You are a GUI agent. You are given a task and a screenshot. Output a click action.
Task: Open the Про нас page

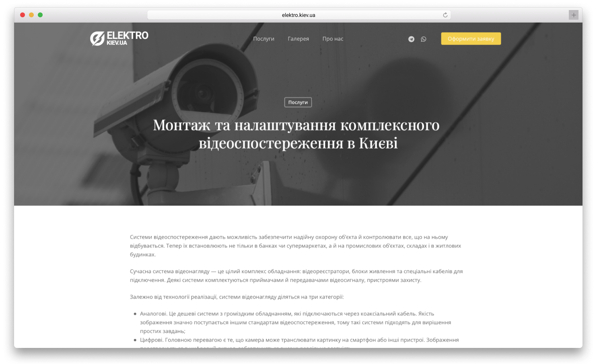pyautogui.click(x=333, y=39)
